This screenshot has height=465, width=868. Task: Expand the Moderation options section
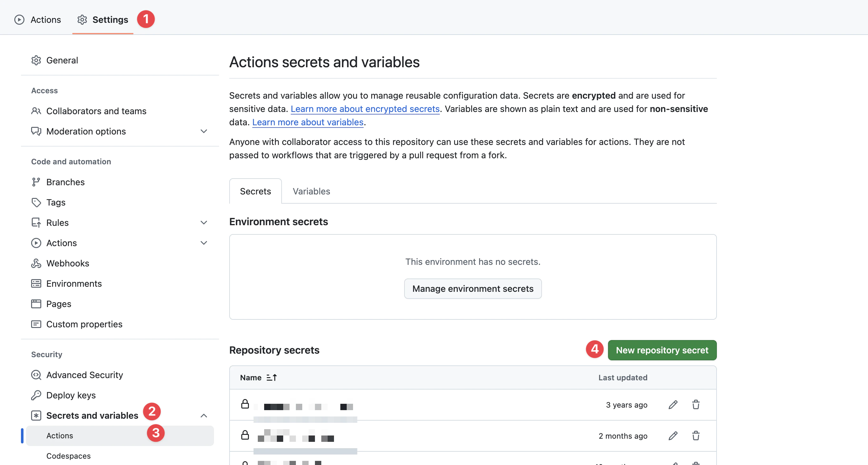pos(204,131)
